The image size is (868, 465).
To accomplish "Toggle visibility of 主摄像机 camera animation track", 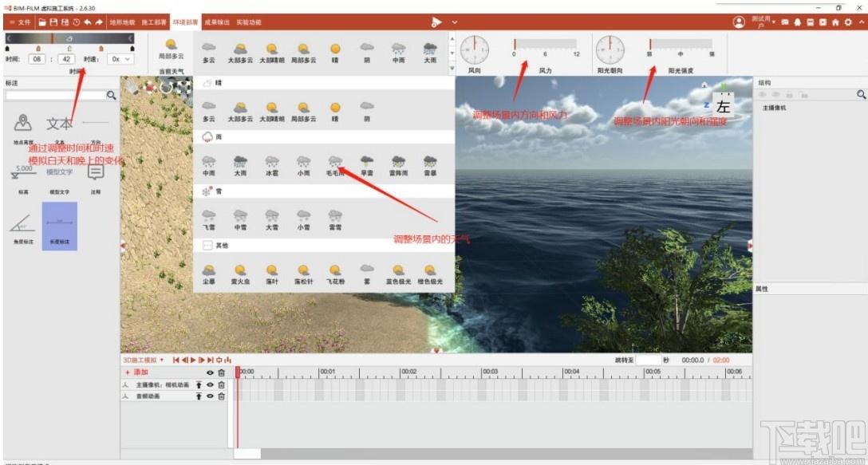I will point(211,384).
